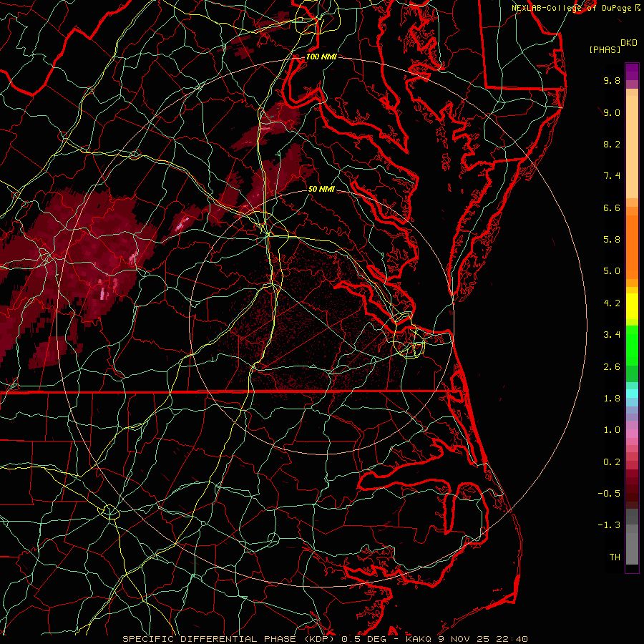Click the DKD product code label

[629, 43]
